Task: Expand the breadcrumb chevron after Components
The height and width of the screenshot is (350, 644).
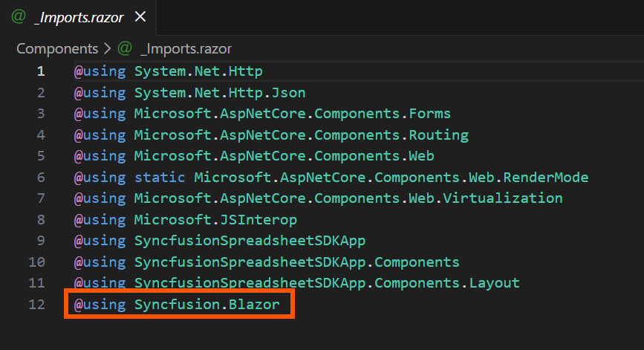Action: coord(107,49)
